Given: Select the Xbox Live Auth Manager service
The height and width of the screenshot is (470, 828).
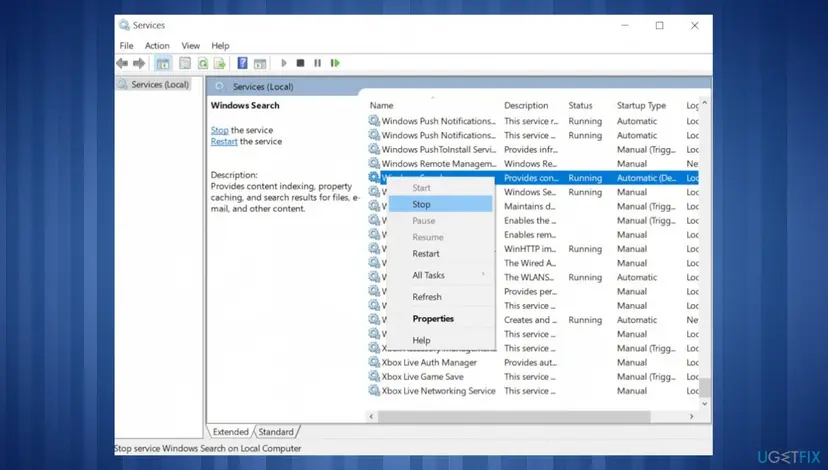Looking at the screenshot, I should click(429, 362).
